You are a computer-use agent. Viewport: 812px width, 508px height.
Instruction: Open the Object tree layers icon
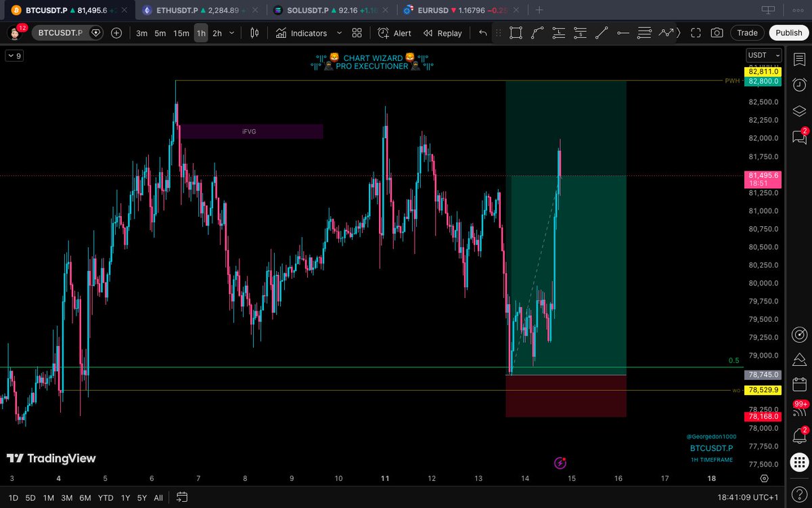pos(799,111)
